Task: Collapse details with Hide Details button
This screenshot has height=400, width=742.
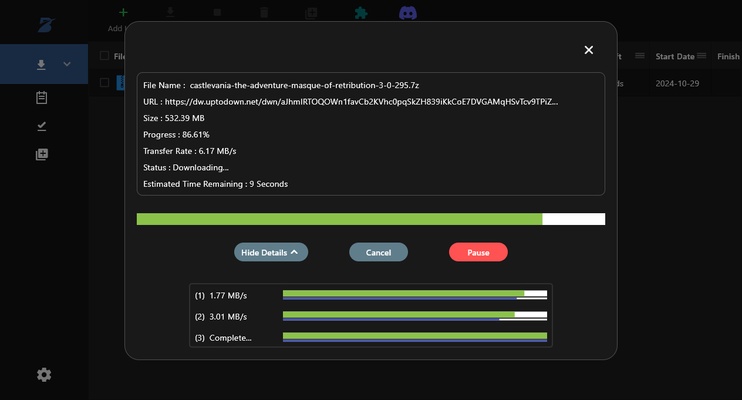Action: pyautogui.click(x=271, y=253)
